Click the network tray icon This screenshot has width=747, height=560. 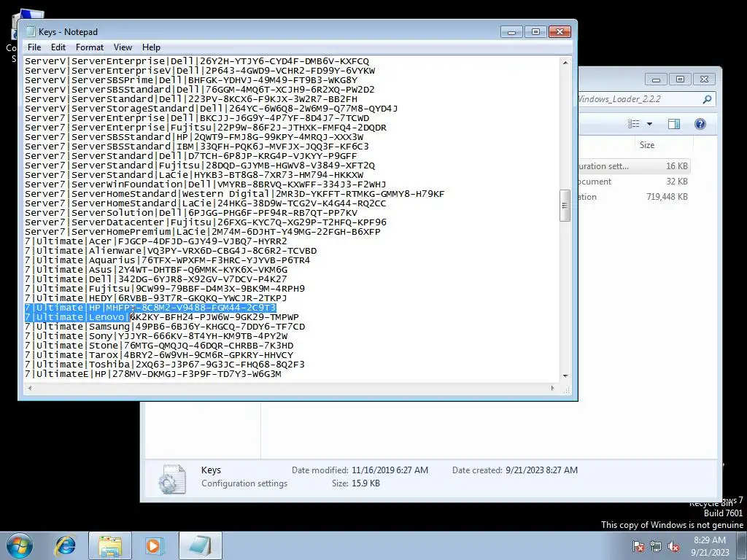[656, 547]
